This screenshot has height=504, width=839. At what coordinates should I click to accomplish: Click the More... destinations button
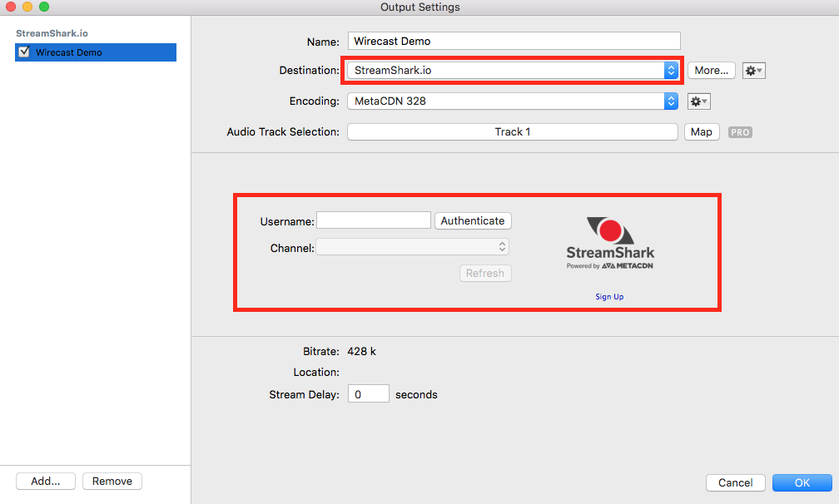711,71
